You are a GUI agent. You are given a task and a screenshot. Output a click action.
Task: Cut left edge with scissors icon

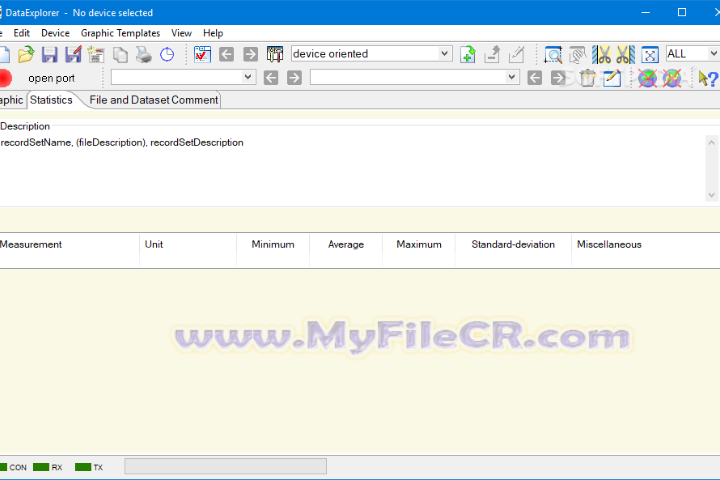pyautogui.click(x=602, y=54)
